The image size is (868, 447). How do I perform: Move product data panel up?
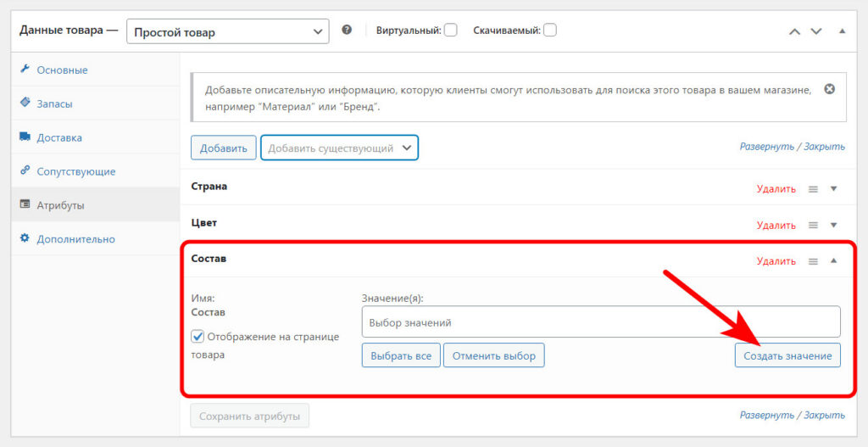coord(794,31)
